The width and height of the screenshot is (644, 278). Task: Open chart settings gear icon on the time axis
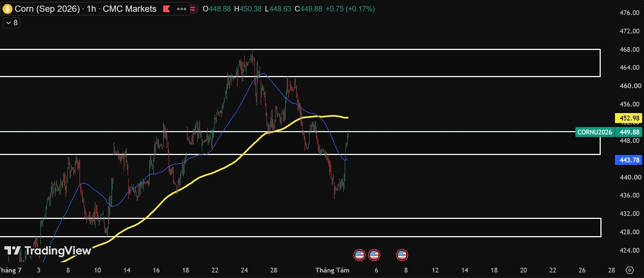pyautogui.click(x=630, y=270)
